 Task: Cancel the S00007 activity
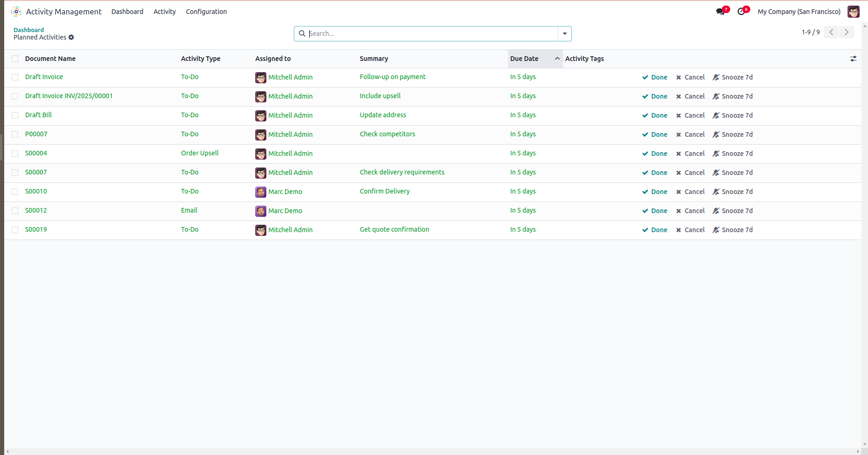click(690, 173)
